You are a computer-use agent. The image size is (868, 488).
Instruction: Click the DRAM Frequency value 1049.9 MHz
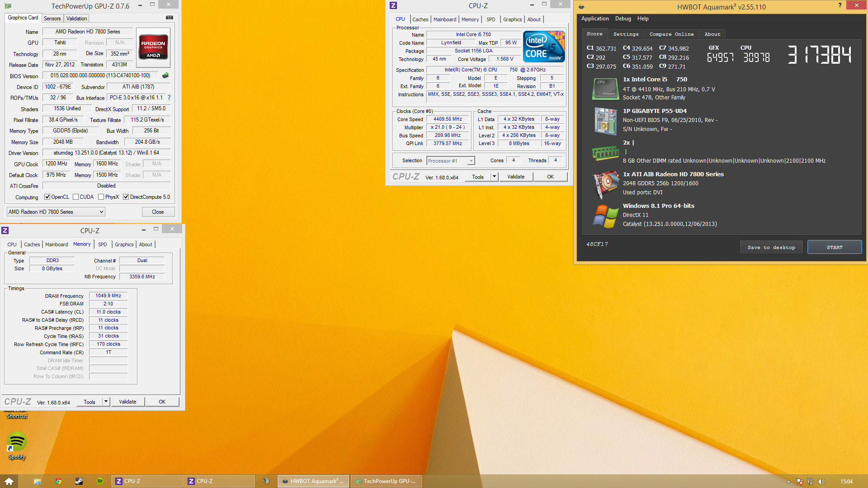pos(108,296)
